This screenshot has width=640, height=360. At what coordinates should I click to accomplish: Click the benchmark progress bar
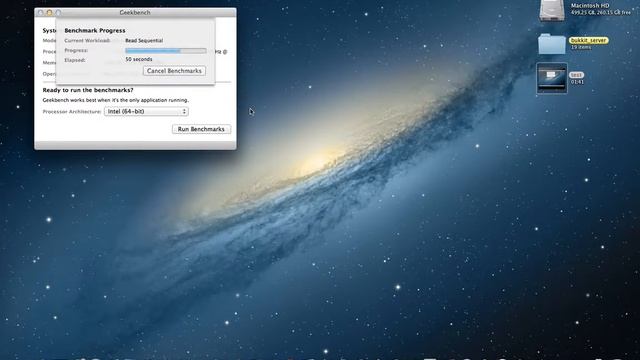pos(166,51)
